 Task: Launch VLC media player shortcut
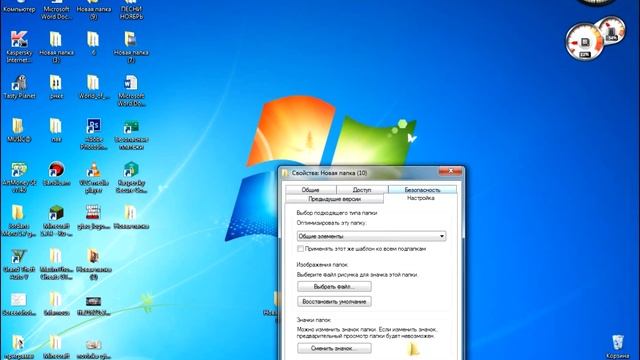click(x=93, y=177)
